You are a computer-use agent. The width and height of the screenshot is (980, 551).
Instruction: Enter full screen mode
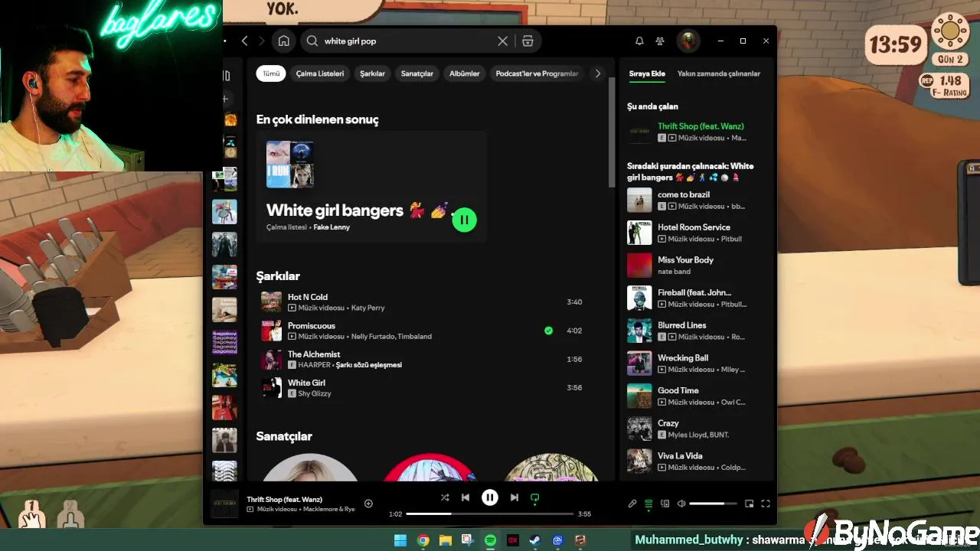765,504
